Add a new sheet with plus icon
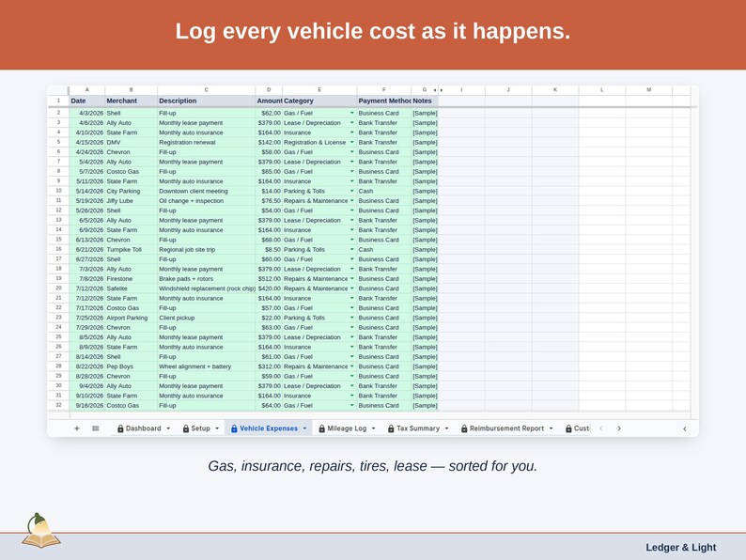 [x=77, y=428]
